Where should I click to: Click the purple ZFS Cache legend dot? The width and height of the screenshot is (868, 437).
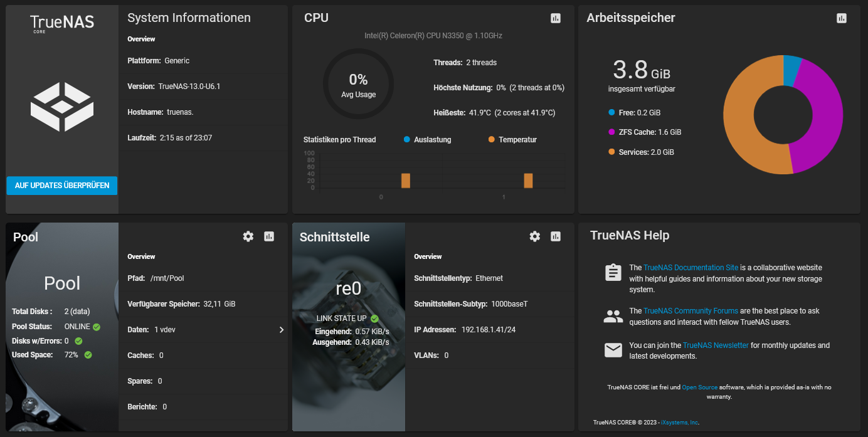pyautogui.click(x=611, y=132)
